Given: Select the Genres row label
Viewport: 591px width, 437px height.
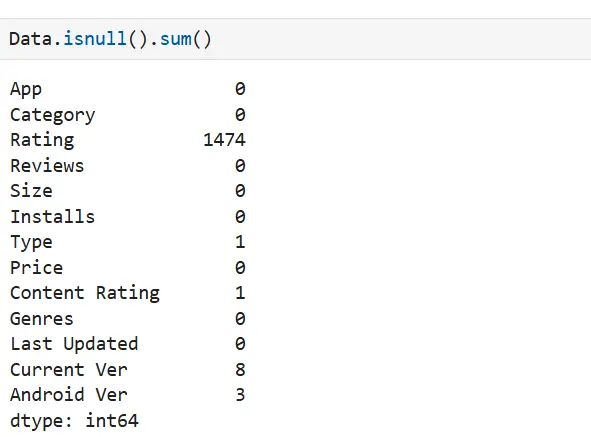Looking at the screenshot, I should (42, 319).
